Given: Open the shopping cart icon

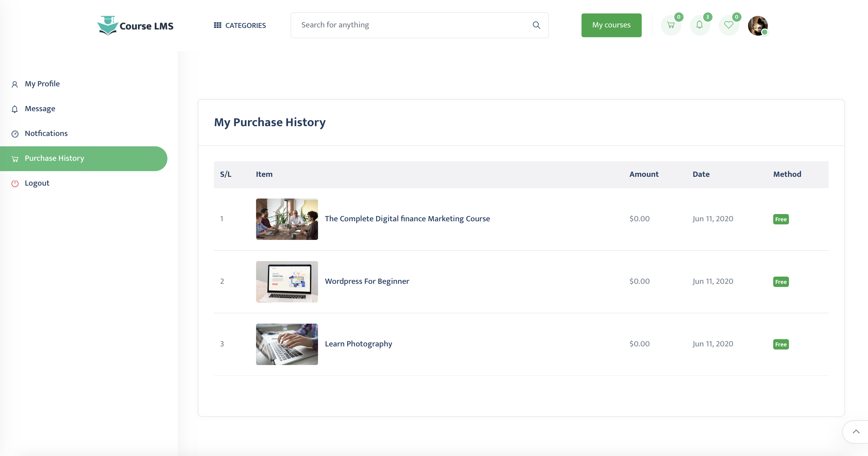Looking at the screenshot, I should pos(671,25).
